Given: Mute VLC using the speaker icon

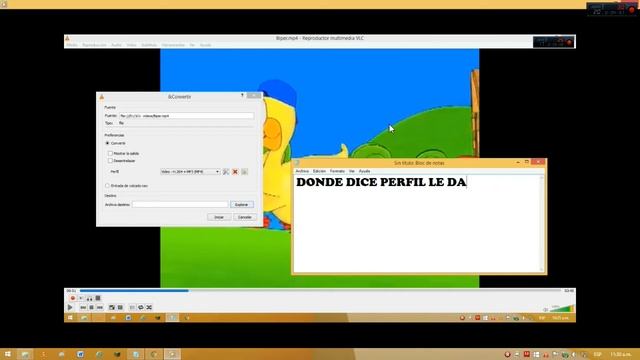Looking at the screenshot, I should coord(546,309).
